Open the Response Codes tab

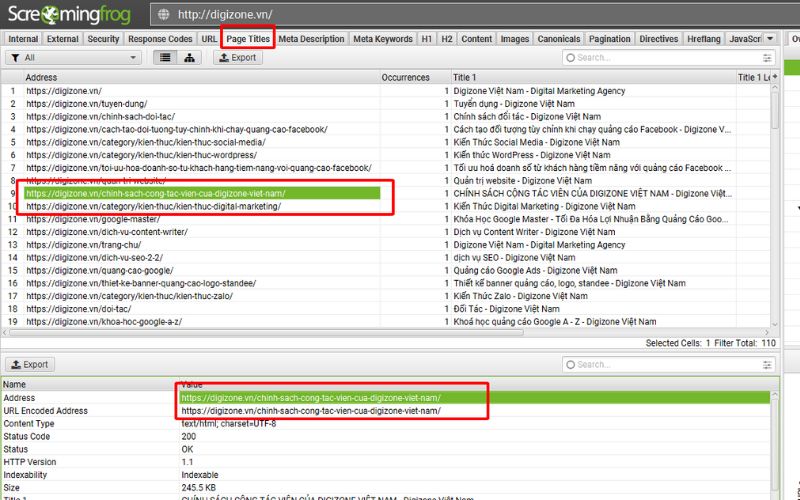pyautogui.click(x=160, y=39)
